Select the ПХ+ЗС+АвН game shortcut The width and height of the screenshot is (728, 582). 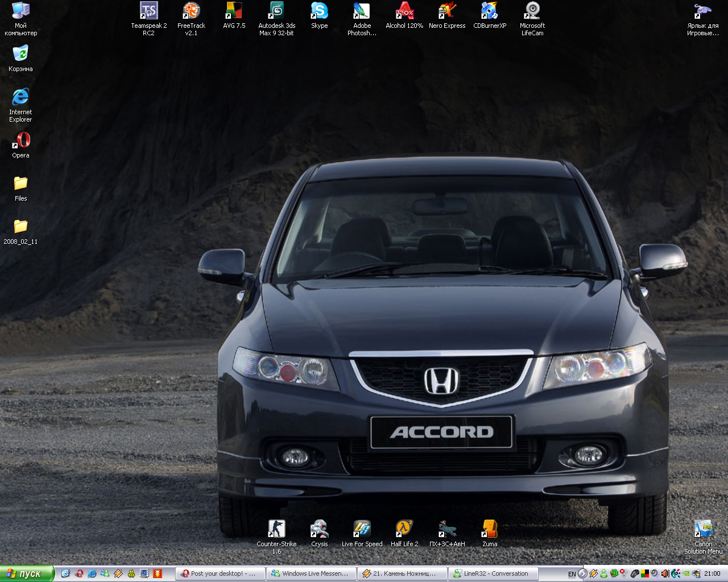click(x=447, y=534)
